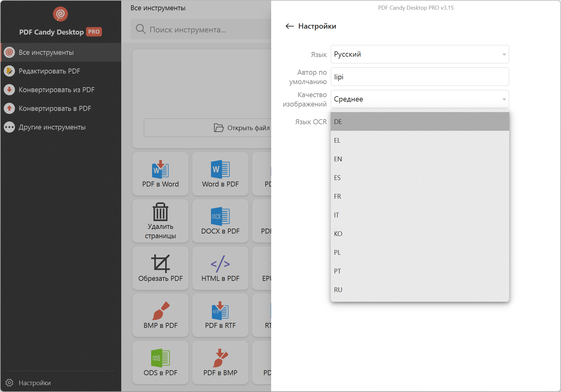Click the Автор по умолчанию field

420,77
